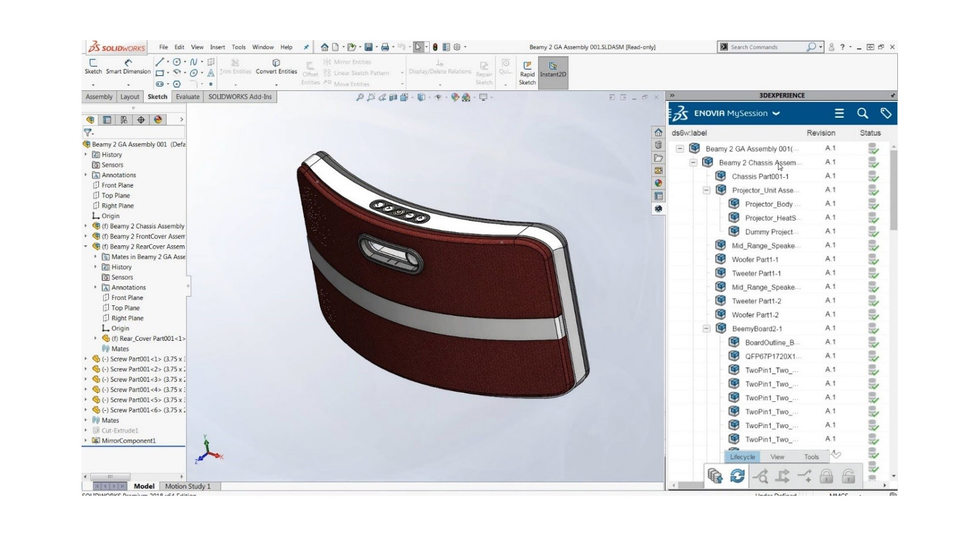
Task: Select the Smart Dimension tool
Action: coord(128,66)
